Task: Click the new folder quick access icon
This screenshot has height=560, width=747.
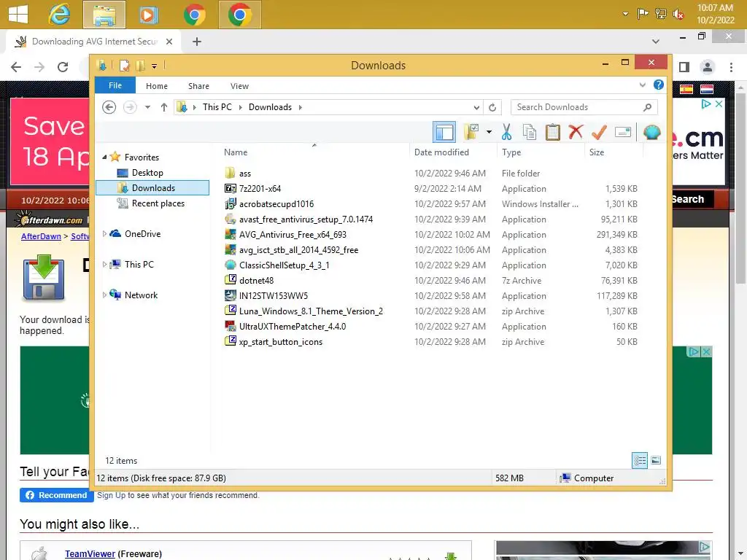Action: [x=140, y=65]
